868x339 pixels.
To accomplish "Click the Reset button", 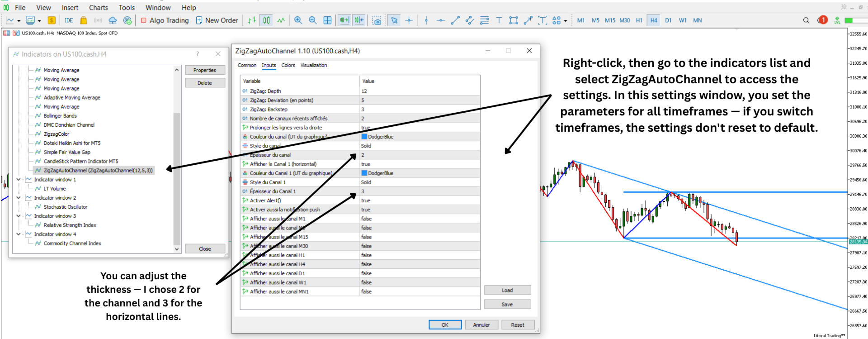I will (518, 325).
